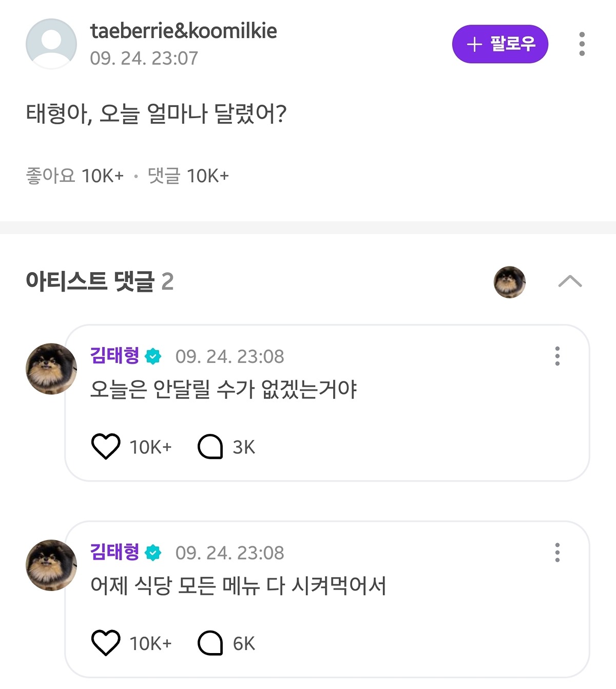Like the comment '어제 식당 모든 메뉴 다 시켜먹어서'
616x689 pixels.
point(106,643)
